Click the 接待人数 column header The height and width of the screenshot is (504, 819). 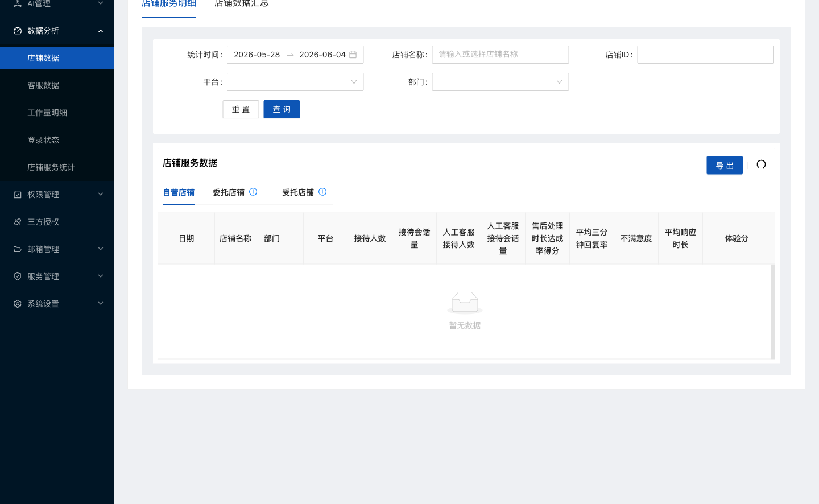point(370,238)
